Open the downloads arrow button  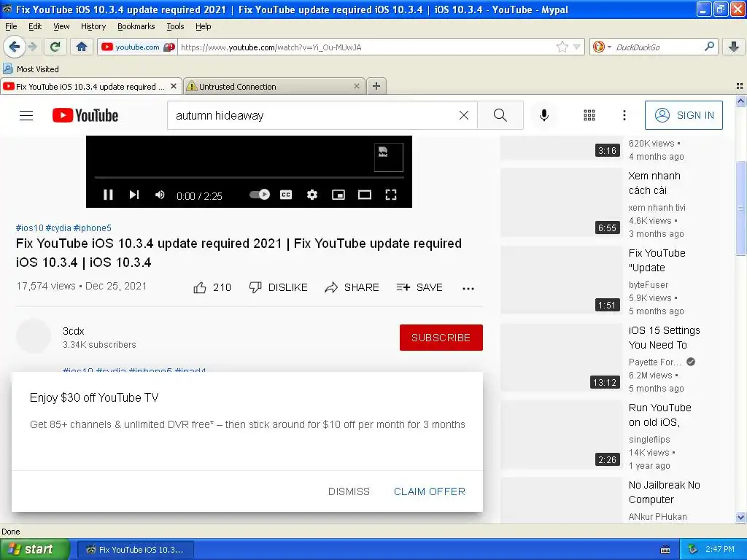coord(734,47)
